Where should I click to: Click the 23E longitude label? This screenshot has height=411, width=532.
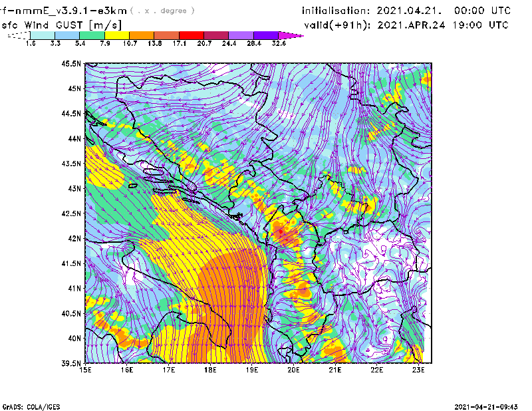pos(418,370)
